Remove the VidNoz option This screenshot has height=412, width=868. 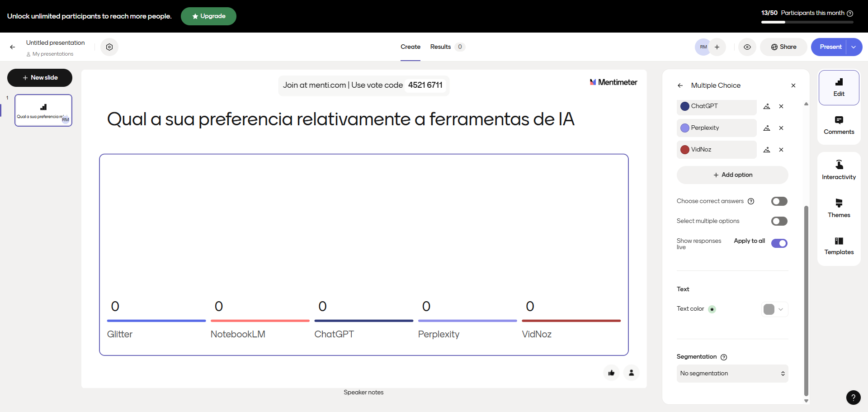781,150
